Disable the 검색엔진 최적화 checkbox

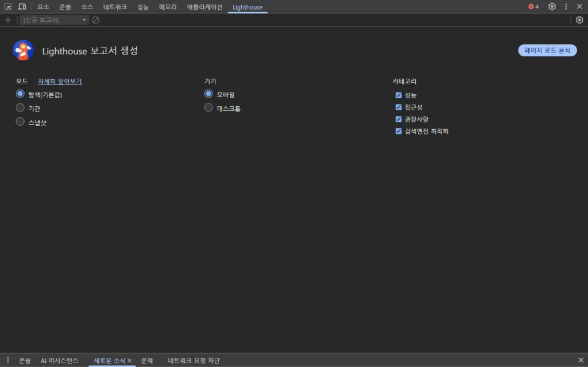[399, 131]
